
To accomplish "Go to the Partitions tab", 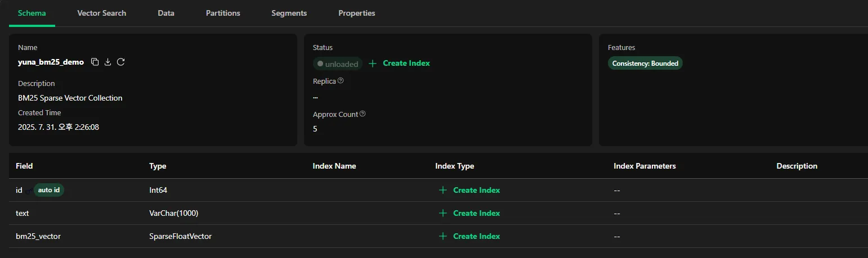I will pyautogui.click(x=223, y=13).
